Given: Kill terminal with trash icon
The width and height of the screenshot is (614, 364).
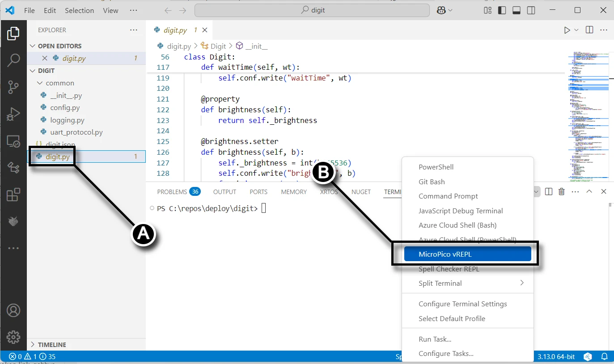Looking at the screenshot, I should 562,191.
